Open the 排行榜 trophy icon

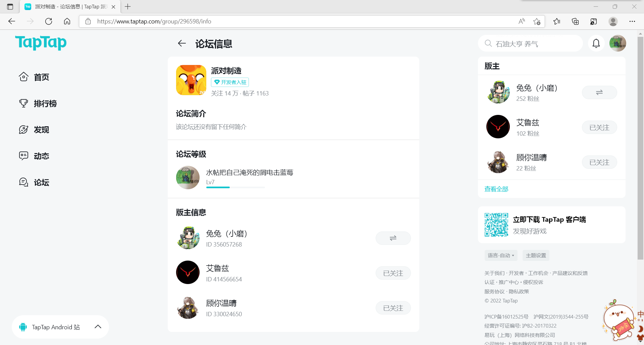(23, 103)
